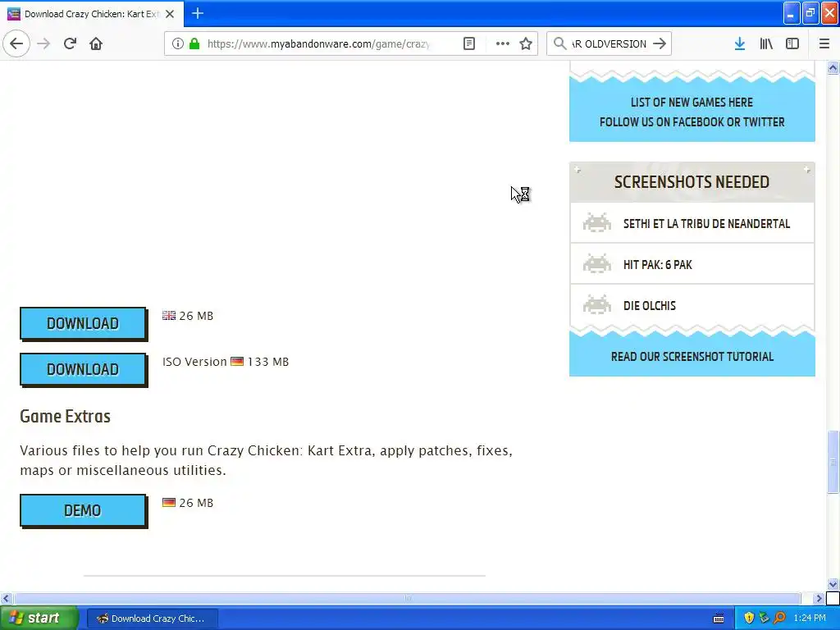Click the invader icon beside Die Olchis

[597, 305]
